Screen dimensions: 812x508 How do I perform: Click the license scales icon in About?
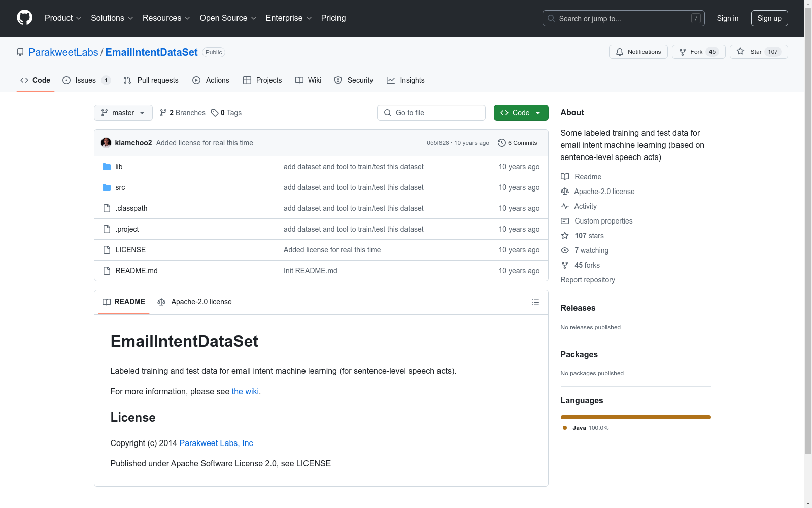point(565,192)
